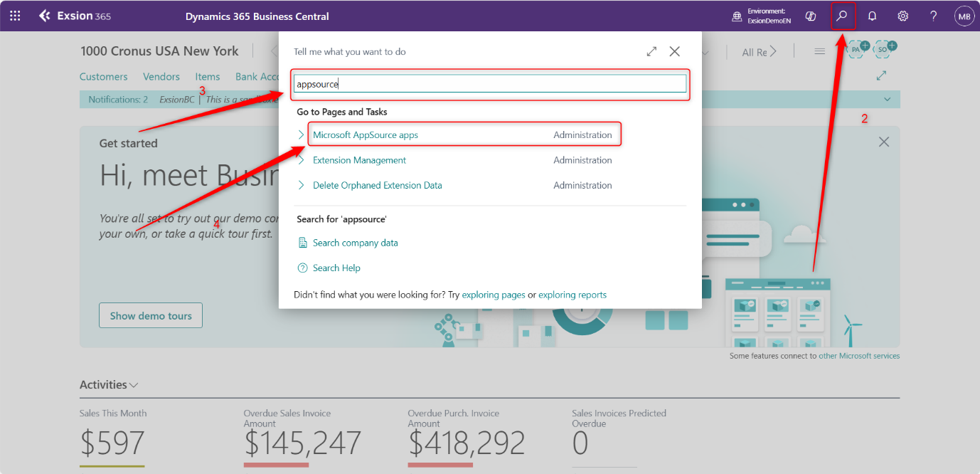
Task: Open the environment information globe icon
Action: [737, 16]
